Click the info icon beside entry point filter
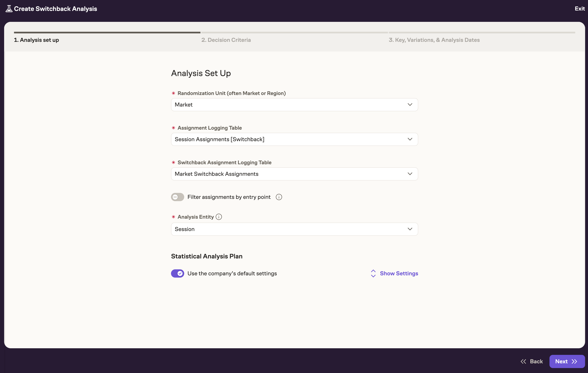This screenshot has width=588, height=373. click(x=279, y=197)
